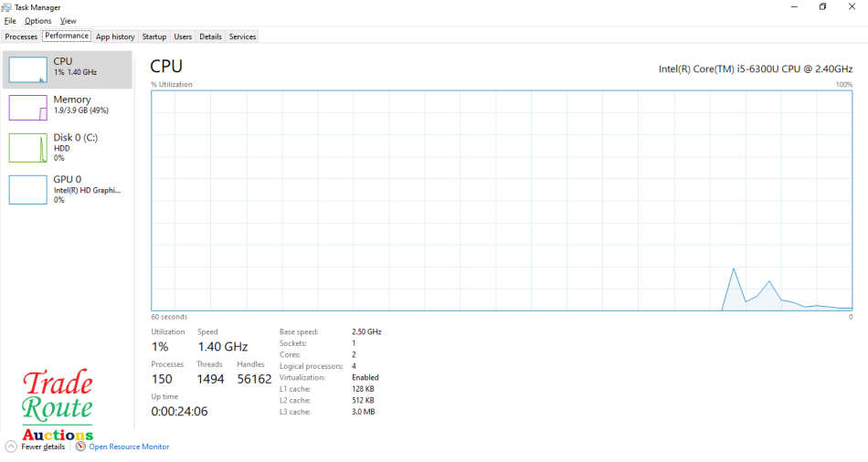Switch to the App history tab
Screen dimensions: 868x462
pos(115,37)
